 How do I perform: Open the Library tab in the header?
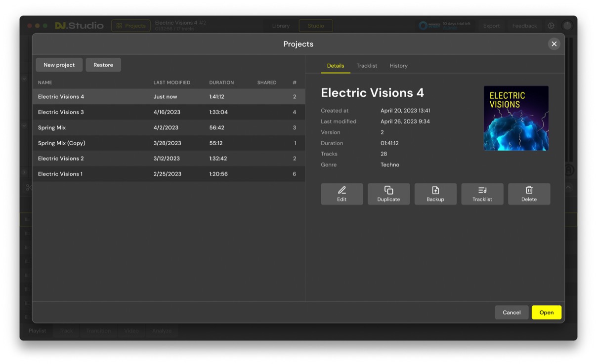point(281,25)
